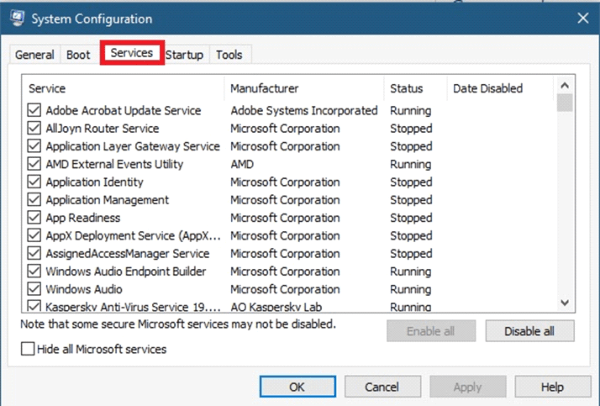The height and width of the screenshot is (406, 600).
Task: Toggle the AllJoyn Router Service checkbox
Action: tap(34, 128)
